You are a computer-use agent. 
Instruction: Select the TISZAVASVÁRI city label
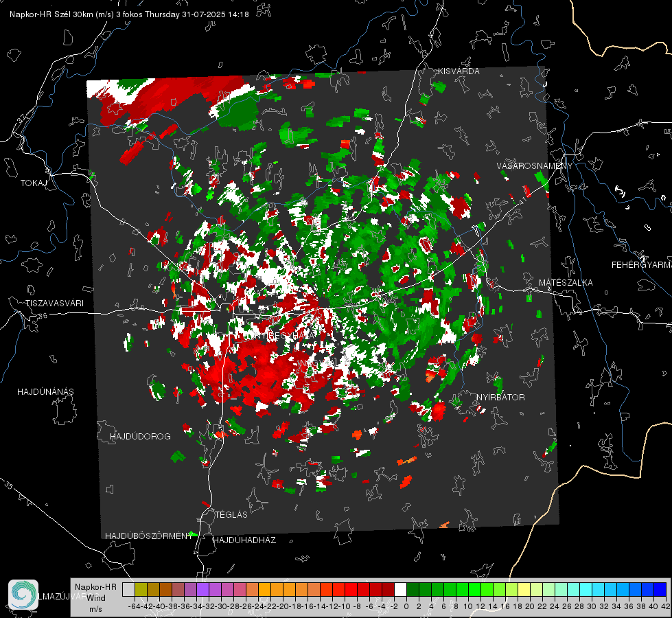54,304
